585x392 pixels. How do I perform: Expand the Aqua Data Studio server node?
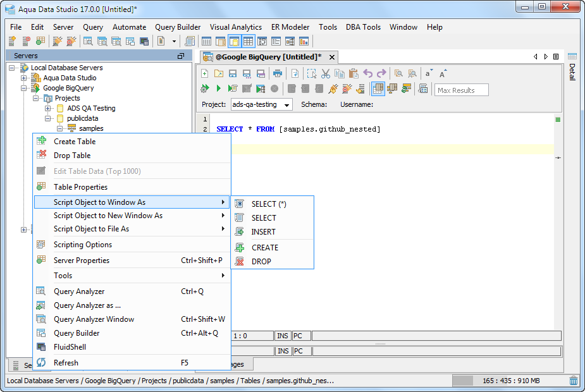[x=24, y=78]
